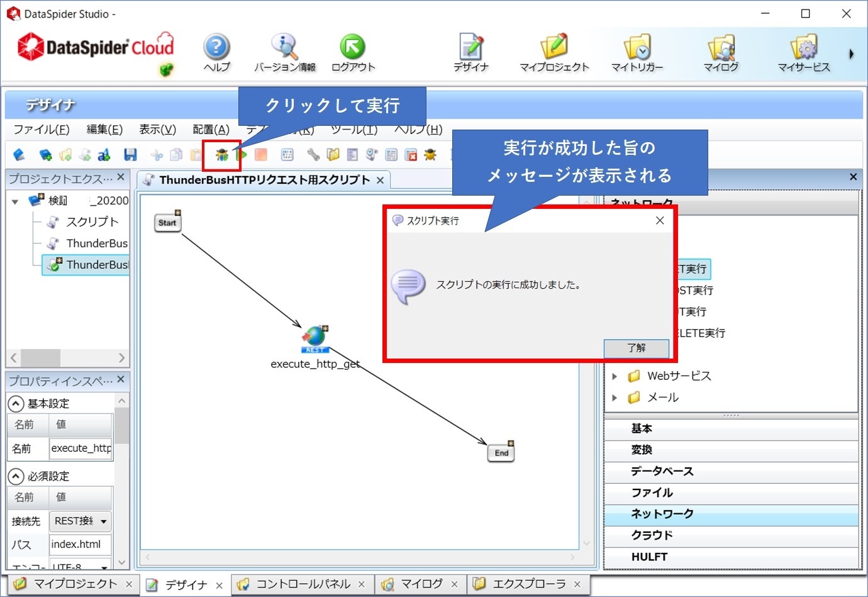Image resolution: width=868 pixels, height=597 pixels.
Task: Click the red X list toolbar icon
Action: click(x=411, y=155)
